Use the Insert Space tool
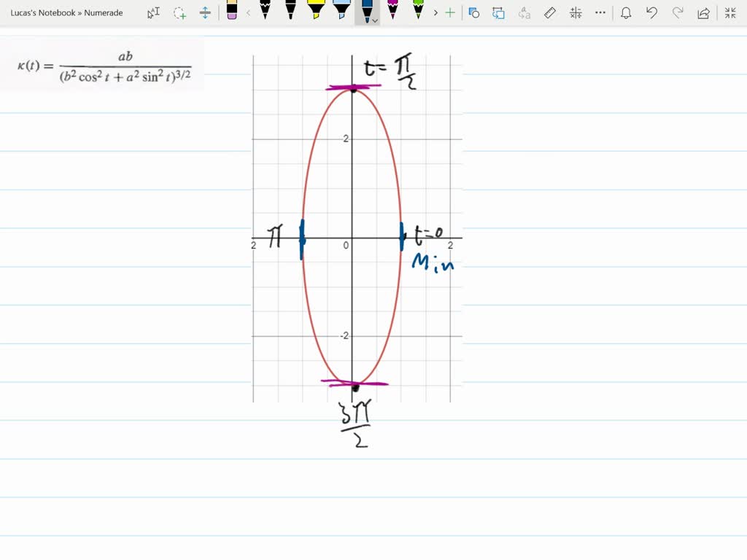This screenshot has height=560, width=747. (x=205, y=12)
